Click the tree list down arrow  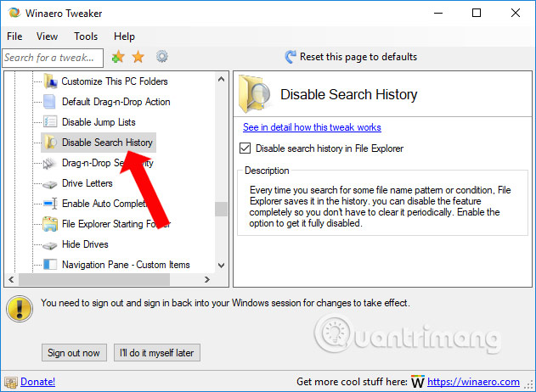pyautogui.click(x=221, y=265)
